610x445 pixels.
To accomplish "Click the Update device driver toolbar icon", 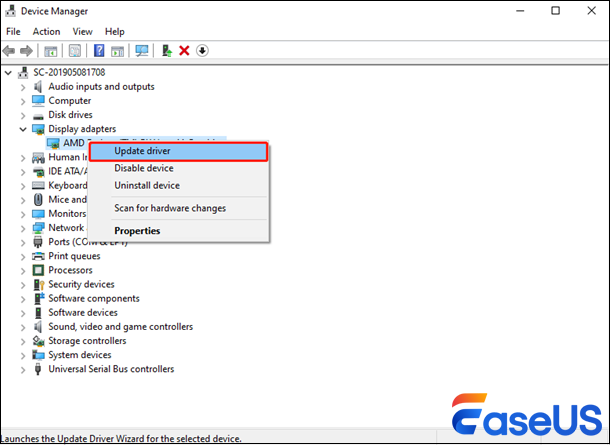I will 167,51.
